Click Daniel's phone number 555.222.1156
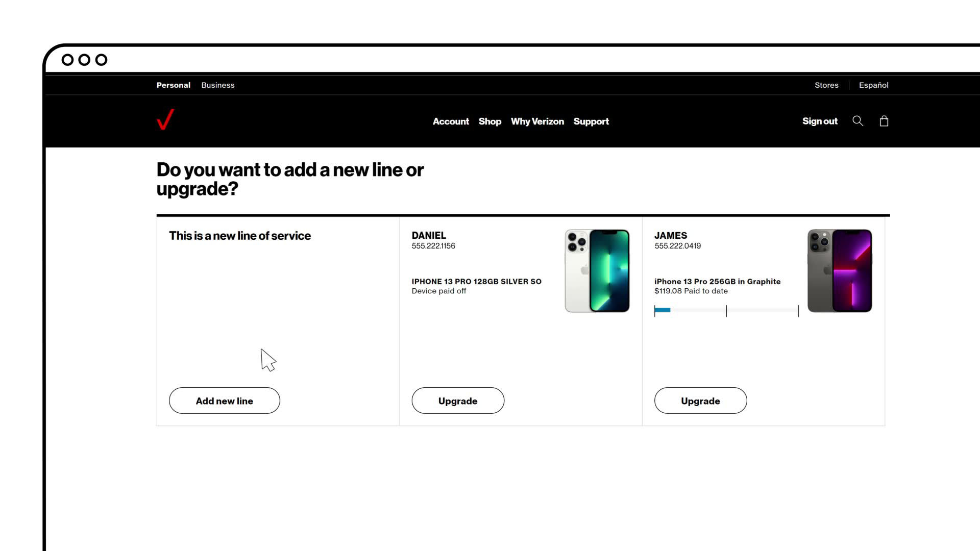This screenshot has width=980, height=551. [x=433, y=245]
